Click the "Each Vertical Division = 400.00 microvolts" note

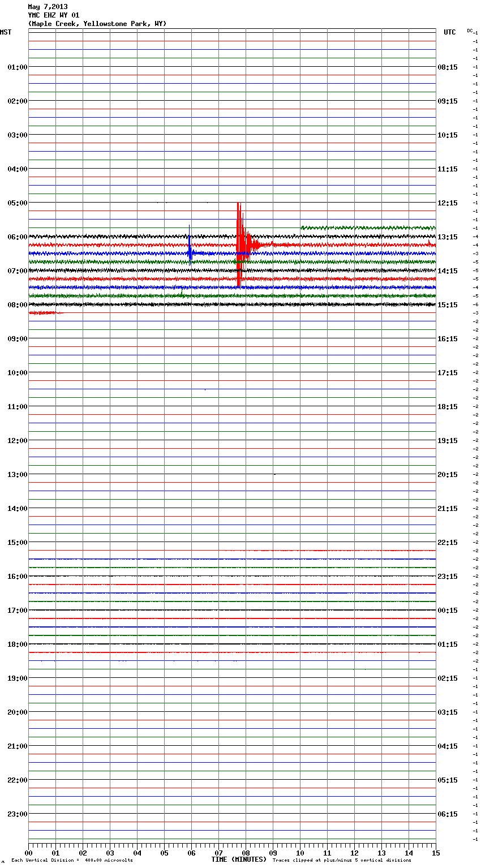(72, 861)
